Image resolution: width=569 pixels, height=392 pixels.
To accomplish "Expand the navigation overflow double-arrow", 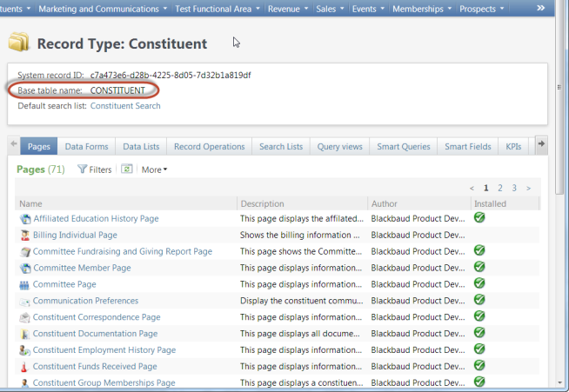I will (x=540, y=9).
